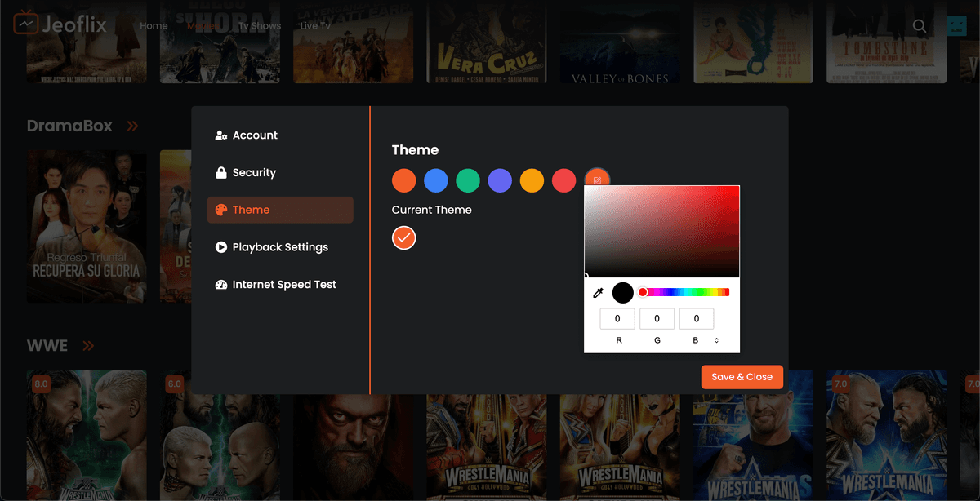
Task: Open Playback Settings via its play icon
Action: pos(221,246)
